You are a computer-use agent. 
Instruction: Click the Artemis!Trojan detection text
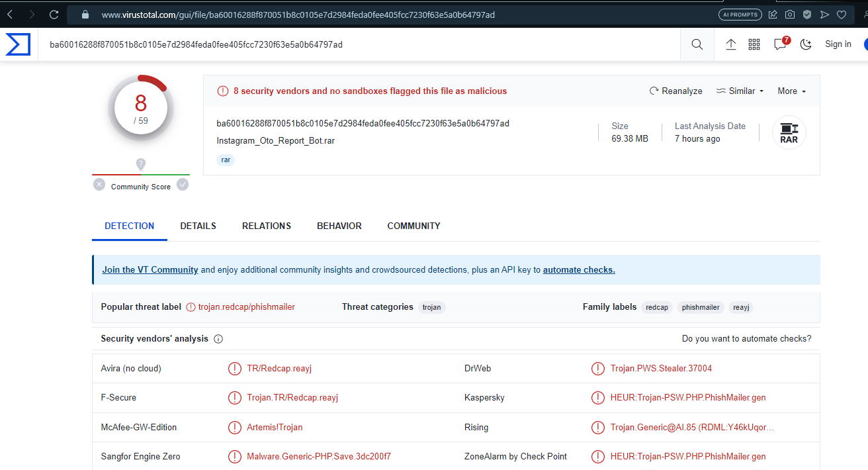[x=275, y=428]
